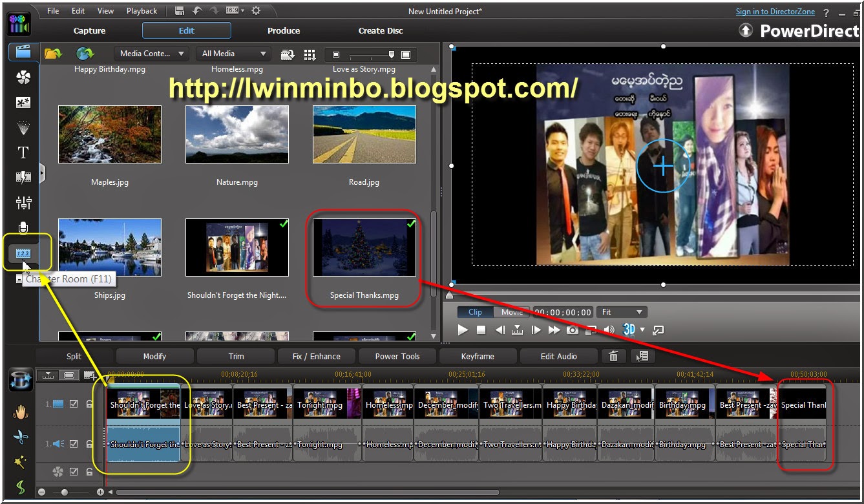The image size is (864, 504).
Task: Switch to Produce tab
Action: click(x=284, y=30)
